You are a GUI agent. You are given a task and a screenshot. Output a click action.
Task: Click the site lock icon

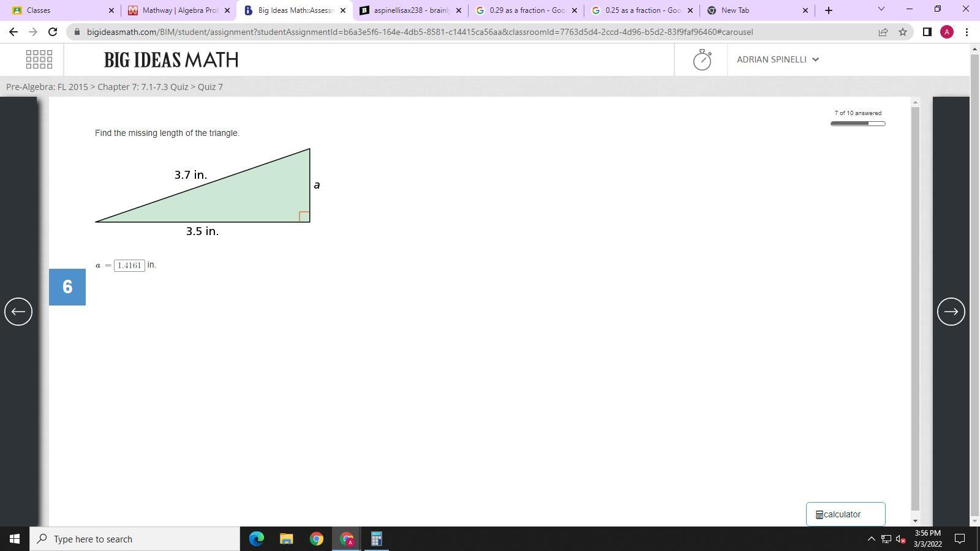[x=77, y=32]
